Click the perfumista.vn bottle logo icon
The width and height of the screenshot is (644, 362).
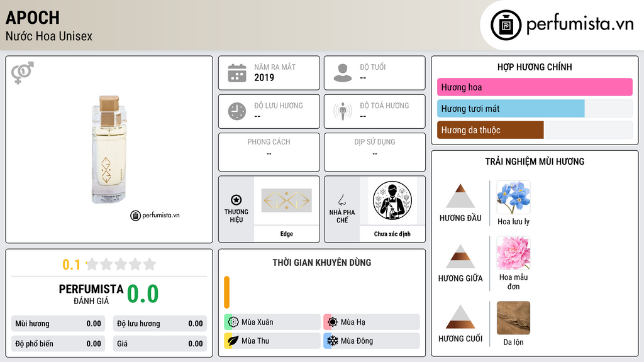click(506, 25)
